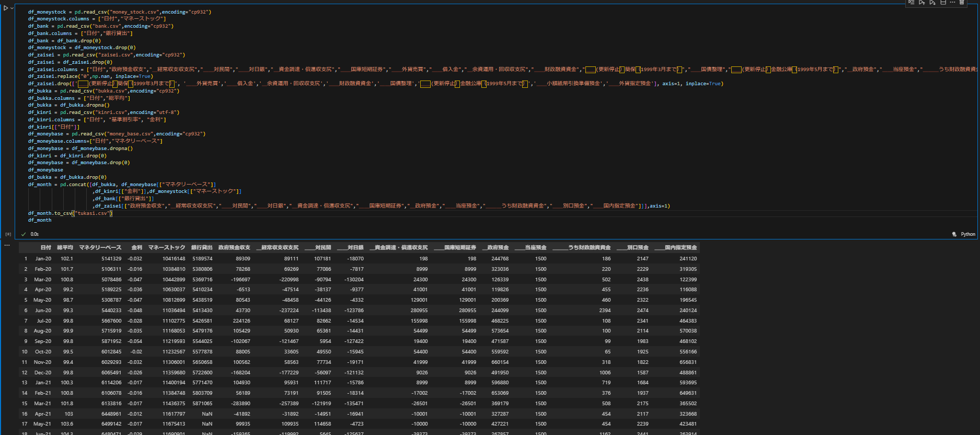The image size is (980, 435).
Task: Click the Copilot icon beside the Python label
Action: tap(954, 234)
